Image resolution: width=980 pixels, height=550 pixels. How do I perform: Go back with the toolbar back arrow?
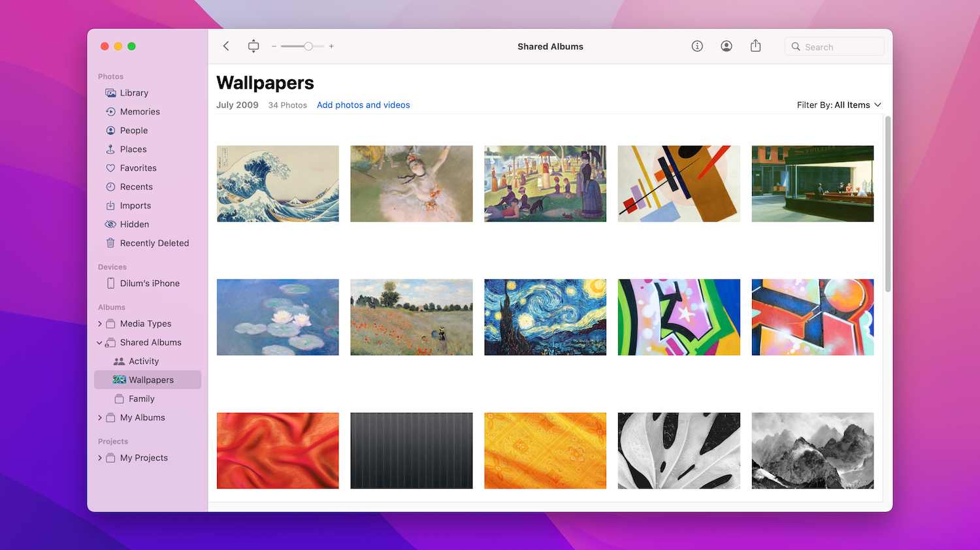226,46
